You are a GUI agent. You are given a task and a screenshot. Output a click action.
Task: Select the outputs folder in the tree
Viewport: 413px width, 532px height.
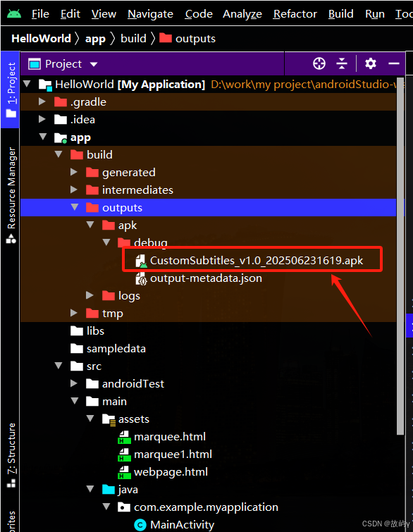(208, 207)
